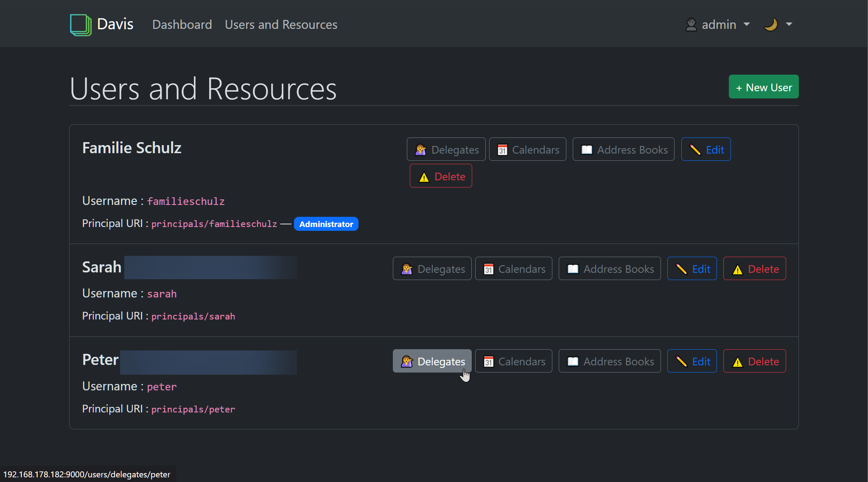Click the Familie Schulz heading

tap(132, 148)
